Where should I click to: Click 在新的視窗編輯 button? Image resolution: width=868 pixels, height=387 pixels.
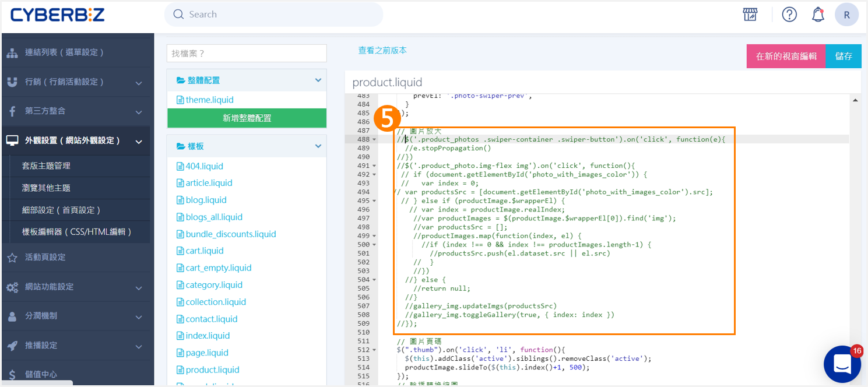tap(786, 57)
